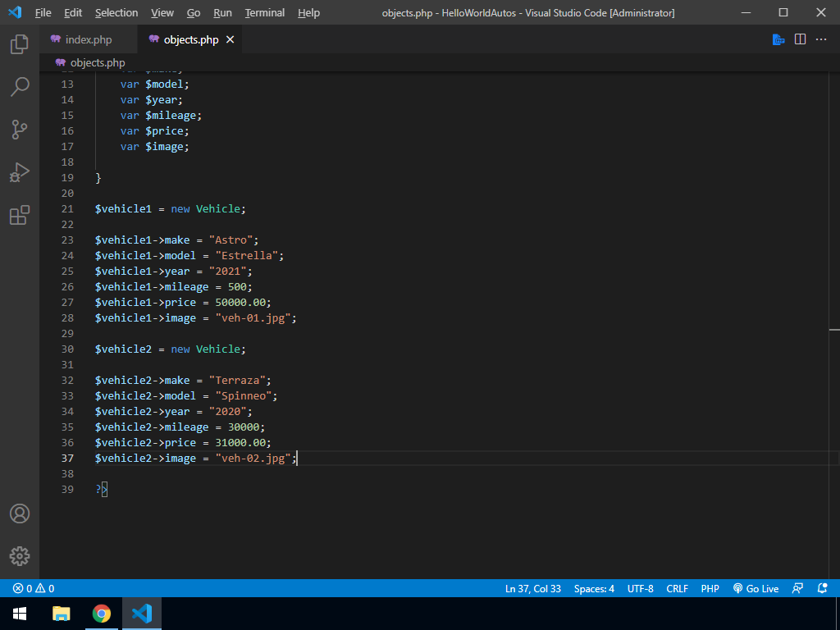The width and height of the screenshot is (840, 630).
Task: Open the Extensions view
Action: click(20, 215)
